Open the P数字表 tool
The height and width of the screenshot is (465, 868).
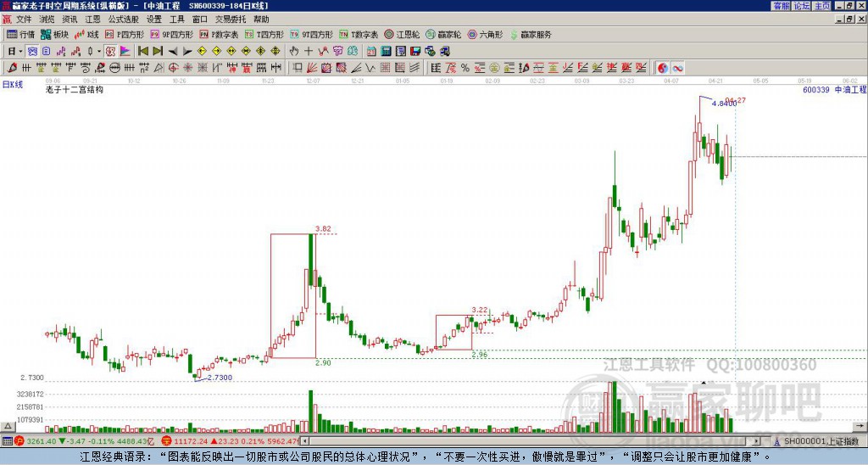pyautogui.click(x=219, y=34)
